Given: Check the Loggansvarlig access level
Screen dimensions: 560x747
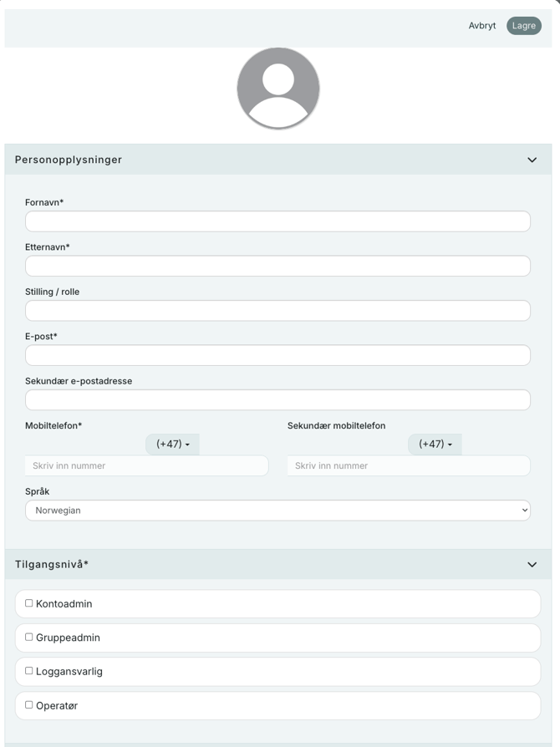Looking at the screenshot, I should click(28, 671).
